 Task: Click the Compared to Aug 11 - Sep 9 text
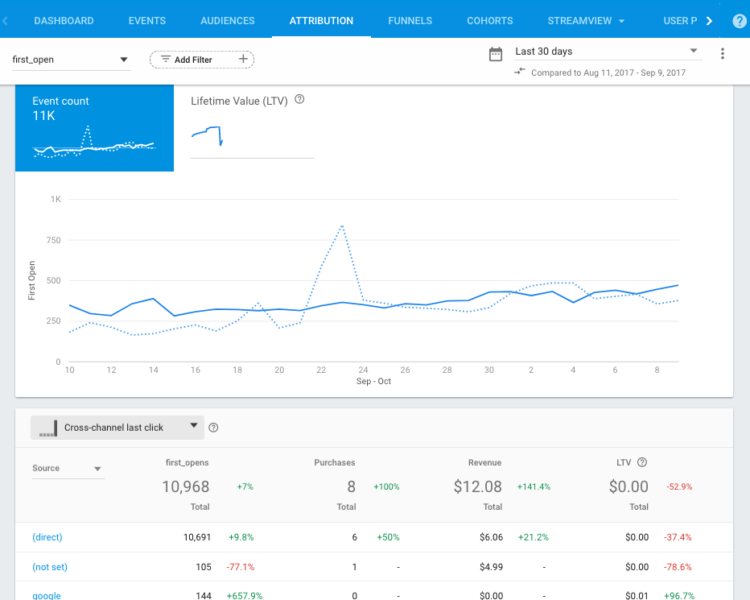pyautogui.click(x=608, y=73)
